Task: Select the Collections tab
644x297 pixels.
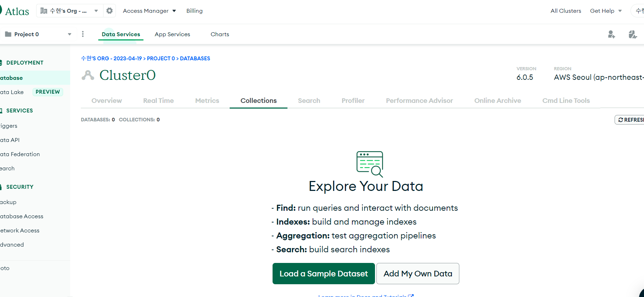Action: (258, 100)
